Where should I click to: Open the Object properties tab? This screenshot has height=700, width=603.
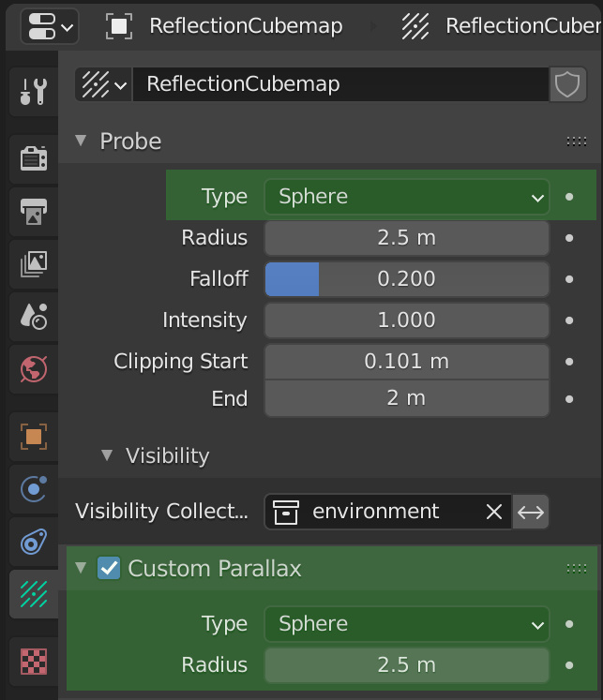click(x=34, y=436)
